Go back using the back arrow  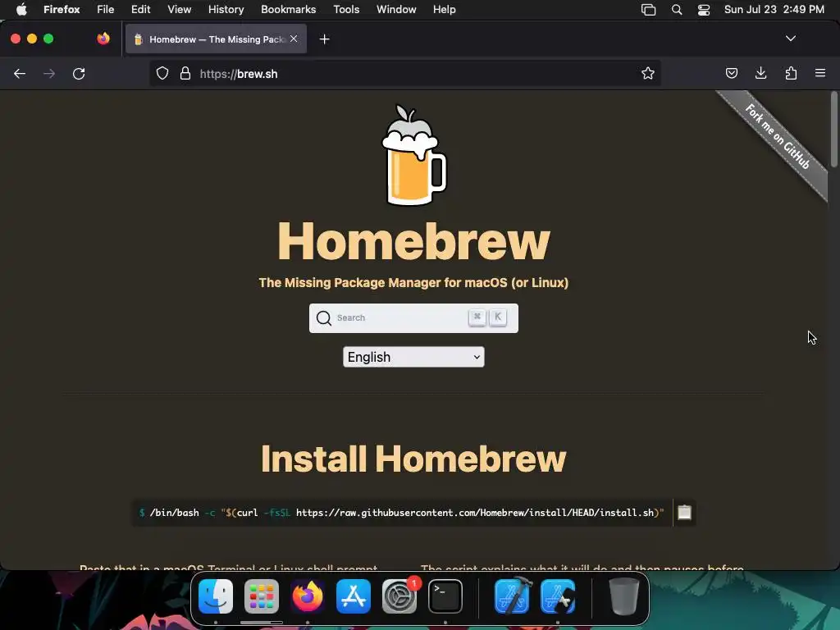20,74
